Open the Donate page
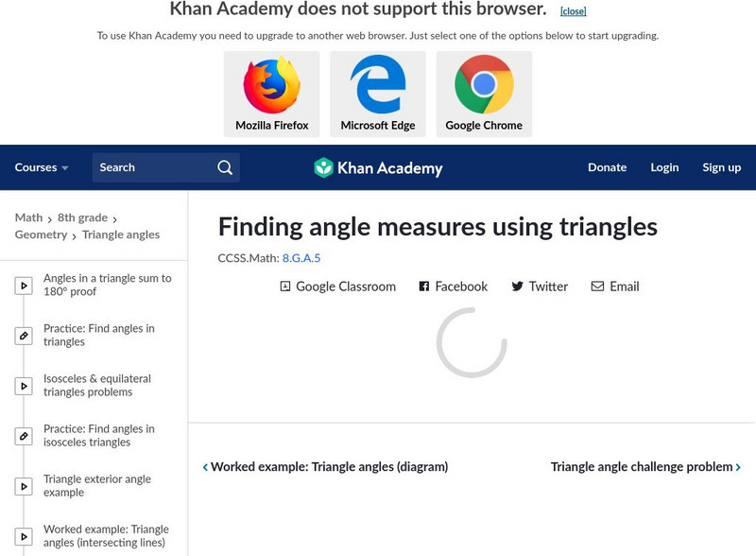The width and height of the screenshot is (756, 556). (x=607, y=167)
